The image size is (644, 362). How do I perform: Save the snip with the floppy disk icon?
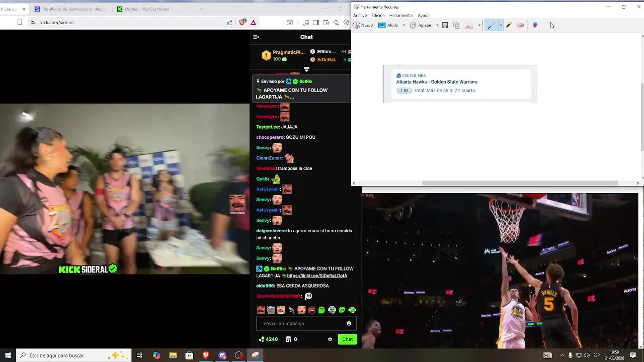coord(445,25)
